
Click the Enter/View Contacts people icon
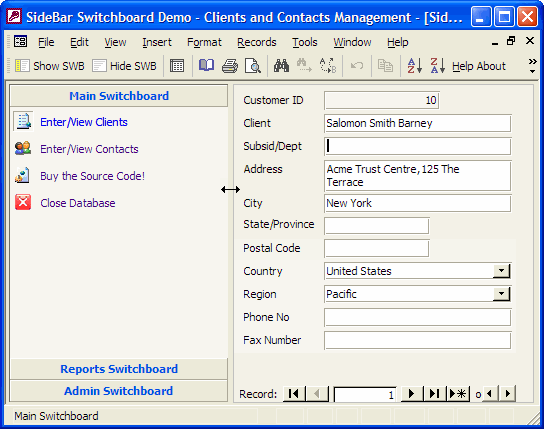click(x=23, y=148)
